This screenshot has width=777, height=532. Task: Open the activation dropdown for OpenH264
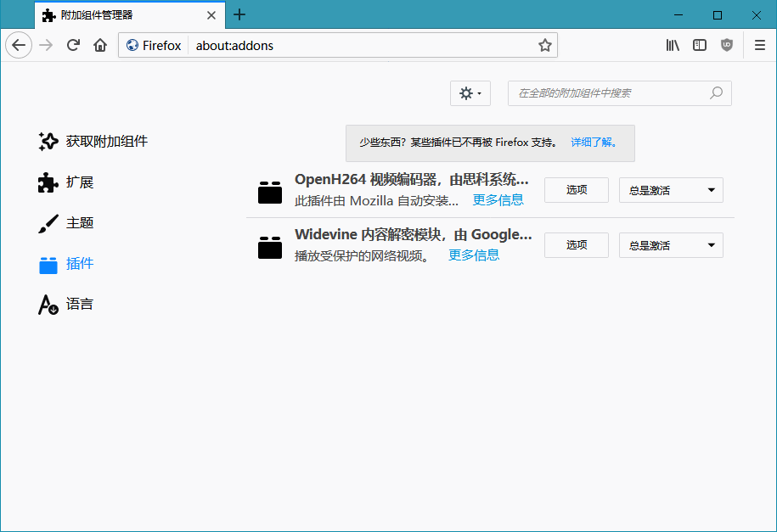671,190
